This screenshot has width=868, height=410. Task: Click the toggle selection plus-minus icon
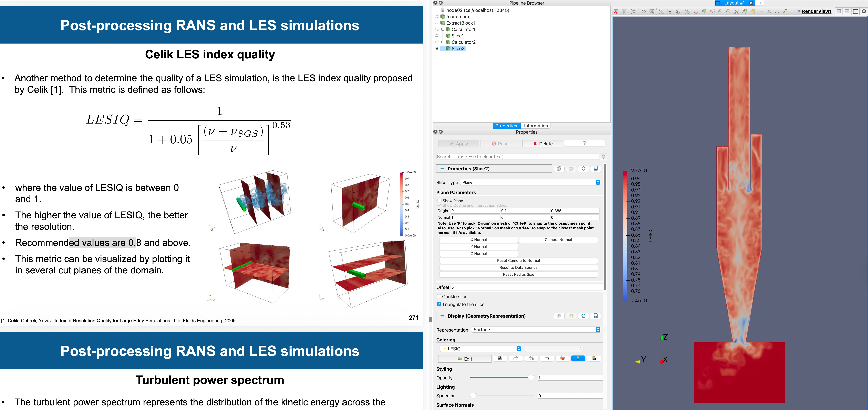click(678, 11)
